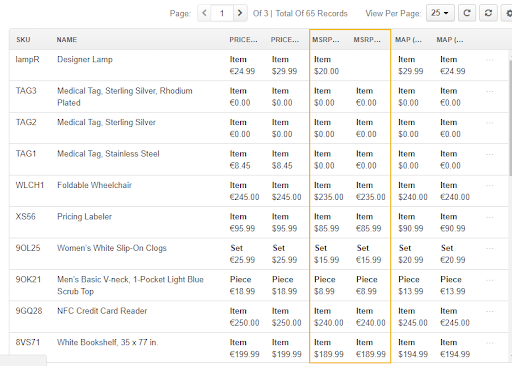The width and height of the screenshot is (512, 366).
Task: Click the second MSRP column header
Action: [x=367, y=40]
